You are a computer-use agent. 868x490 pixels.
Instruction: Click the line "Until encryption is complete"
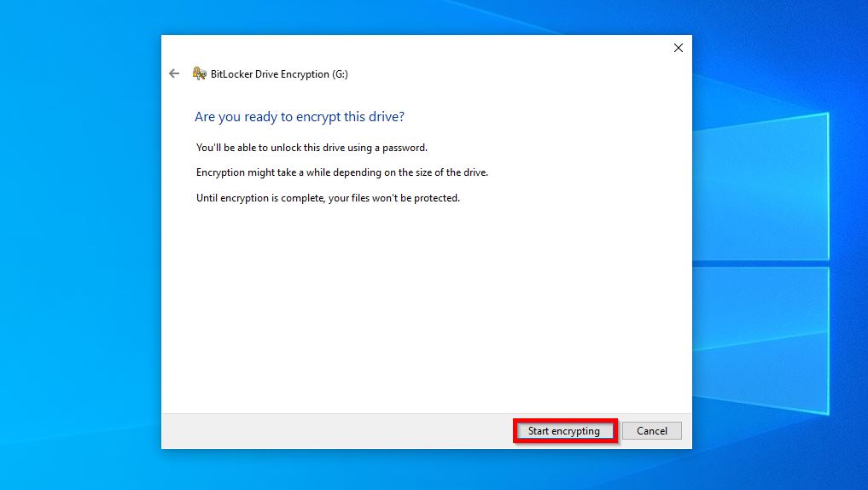[x=328, y=198]
